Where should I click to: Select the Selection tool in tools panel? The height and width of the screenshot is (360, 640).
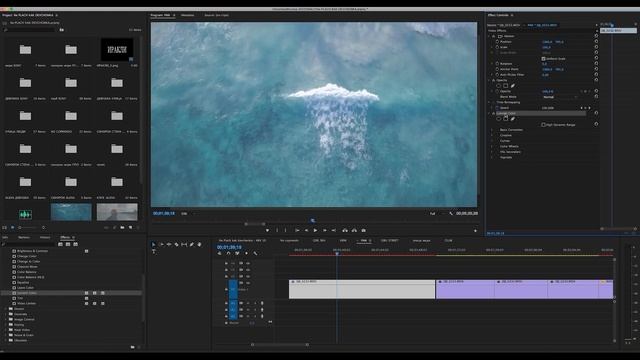tap(153, 244)
